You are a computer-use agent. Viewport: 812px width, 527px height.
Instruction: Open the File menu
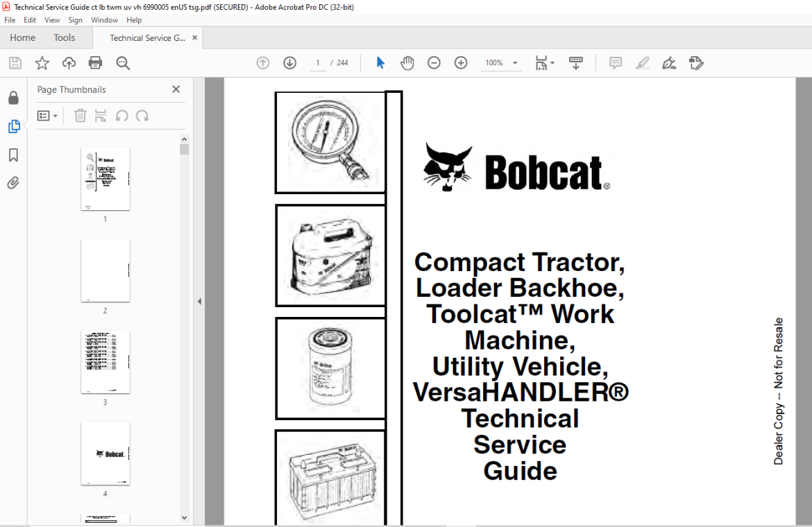pos(10,20)
